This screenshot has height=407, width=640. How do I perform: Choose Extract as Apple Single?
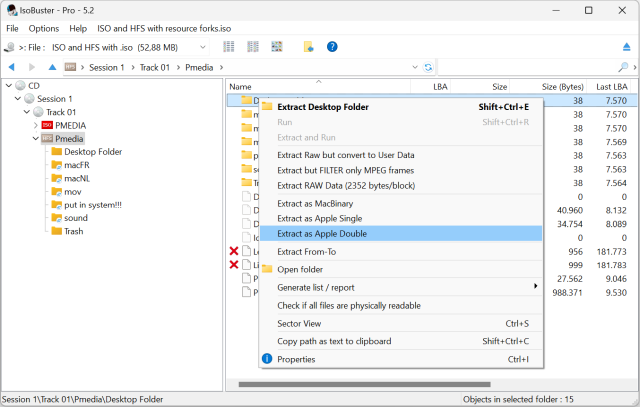pyautogui.click(x=401, y=218)
